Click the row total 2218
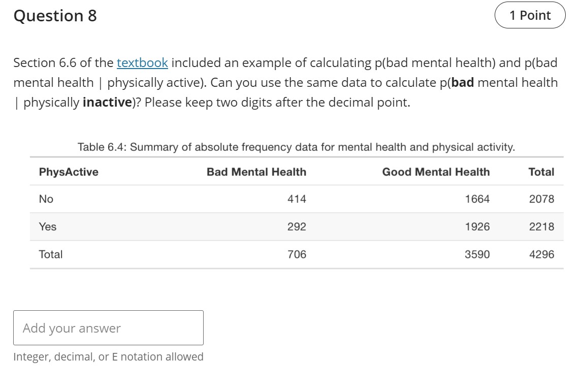This screenshot has width=581, height=392. [x=541, y=227]
